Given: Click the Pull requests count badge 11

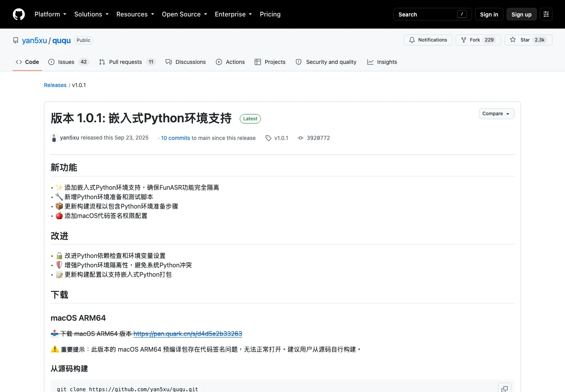Looking at the screenshot, I should pyautogui.click(x=151, y=62).
